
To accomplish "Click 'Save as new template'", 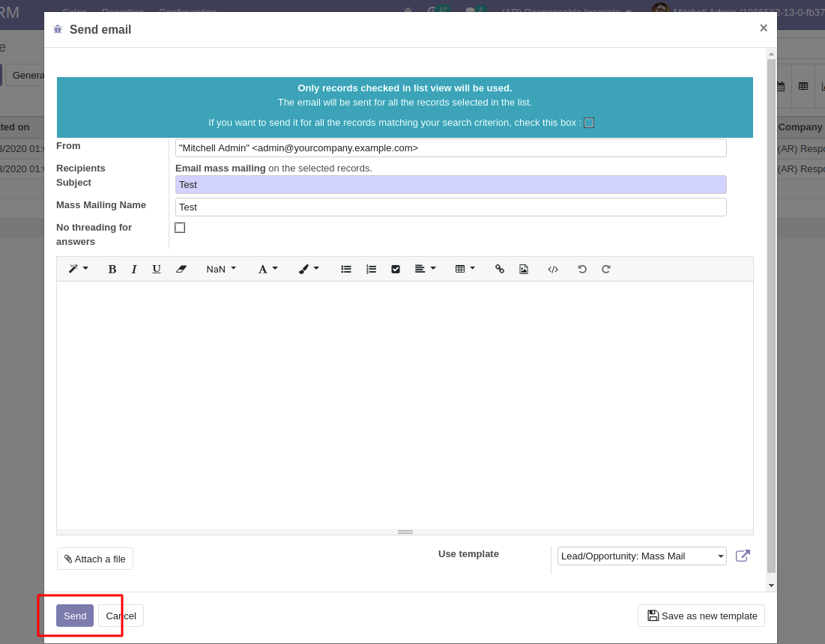I will pyautogui.click(x=701, y=616).
